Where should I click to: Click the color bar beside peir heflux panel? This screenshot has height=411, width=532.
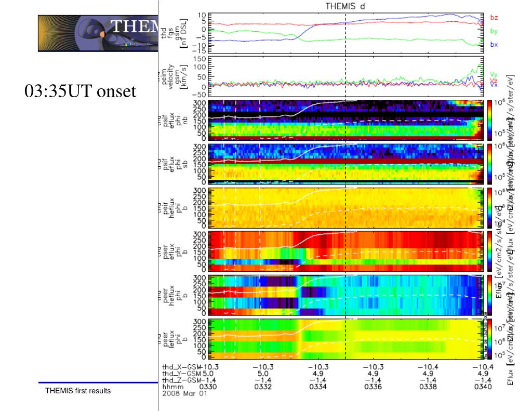tap(489, 208)
